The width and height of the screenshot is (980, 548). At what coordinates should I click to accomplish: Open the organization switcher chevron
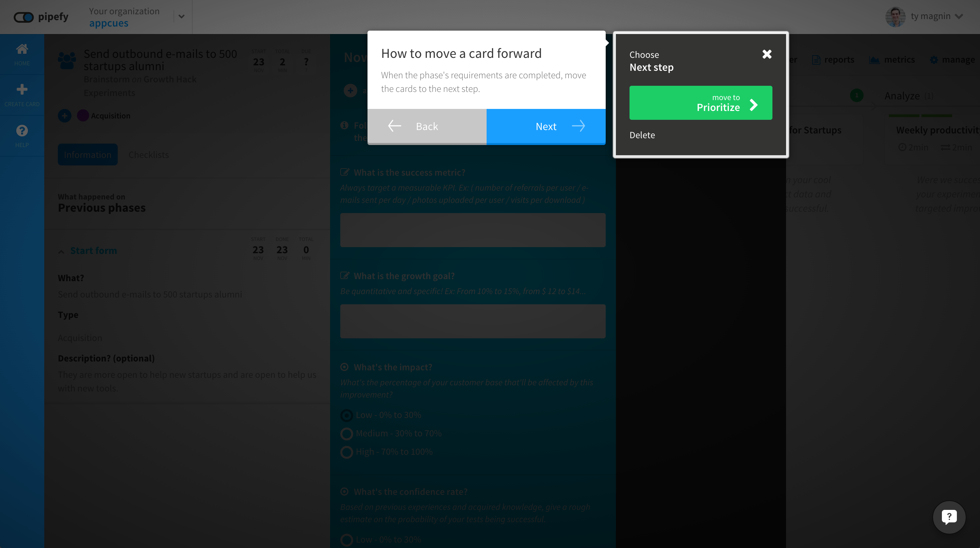pos(181,16)
